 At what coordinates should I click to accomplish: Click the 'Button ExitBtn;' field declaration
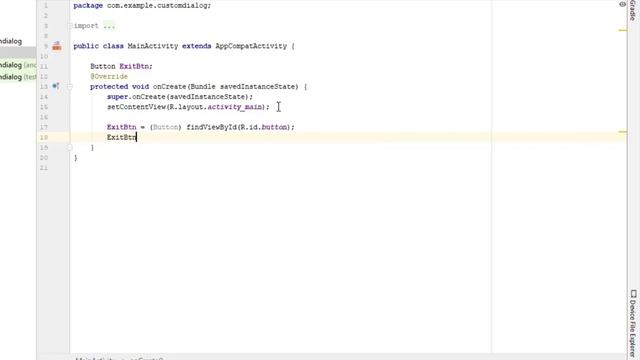pos(121,66)
